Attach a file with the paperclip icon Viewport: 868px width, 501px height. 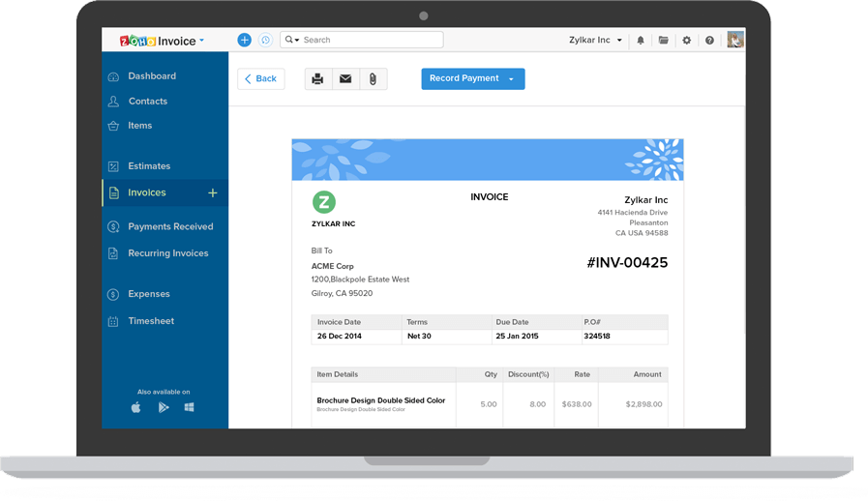(374, 78)
